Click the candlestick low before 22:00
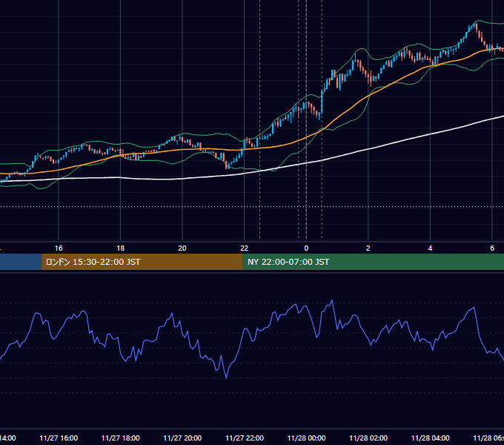The image size is (504, 445). pyautogui.click(x=227, y=165)
